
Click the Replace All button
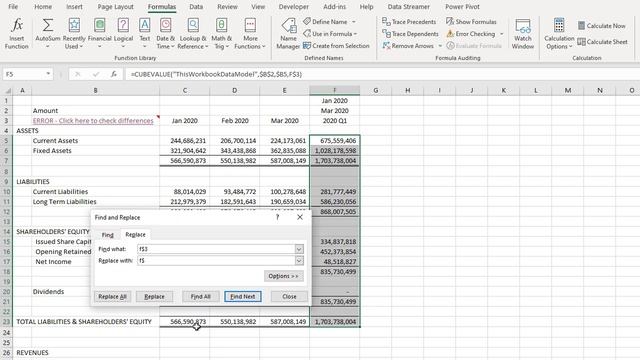(x=112, y=296)
